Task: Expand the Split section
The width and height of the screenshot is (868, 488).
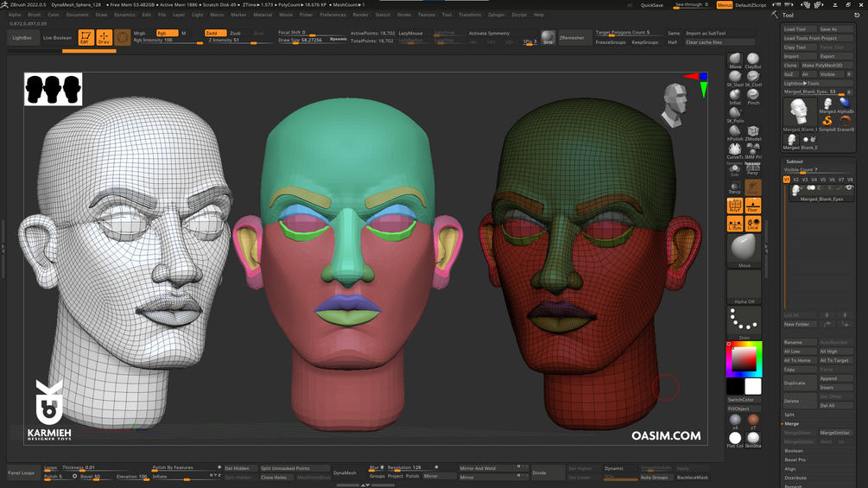Action: pos(789,415)
